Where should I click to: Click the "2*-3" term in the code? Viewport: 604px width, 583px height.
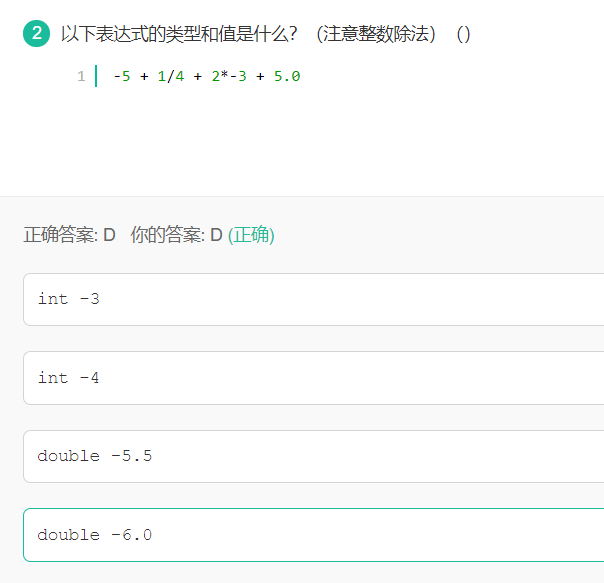click(x=228, y=76)
